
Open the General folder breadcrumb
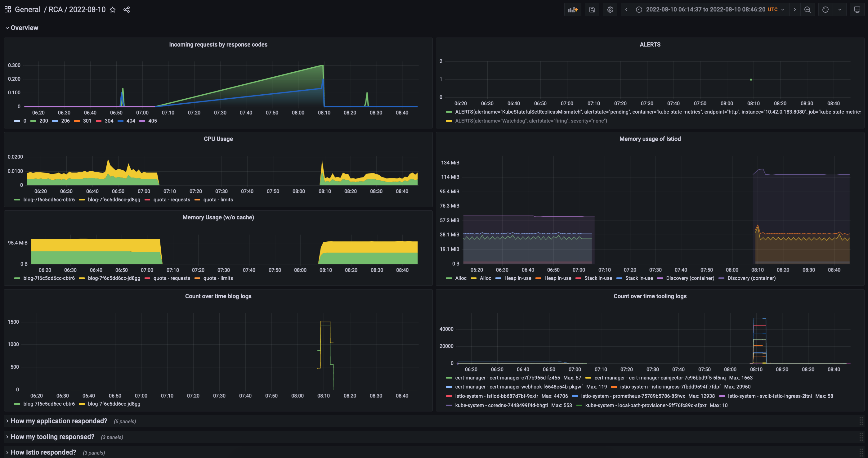pos(28,9)
